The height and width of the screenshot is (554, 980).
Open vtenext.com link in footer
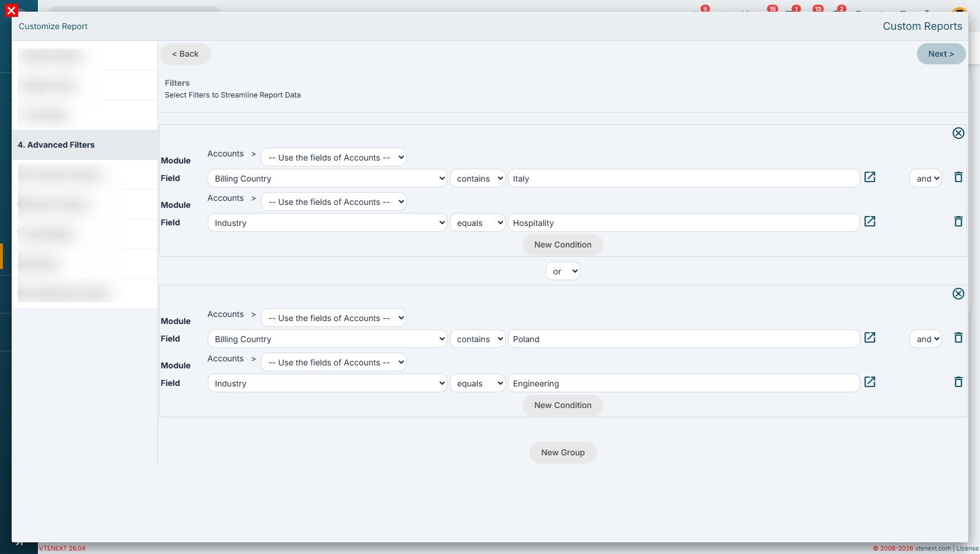tap(933, 548)
